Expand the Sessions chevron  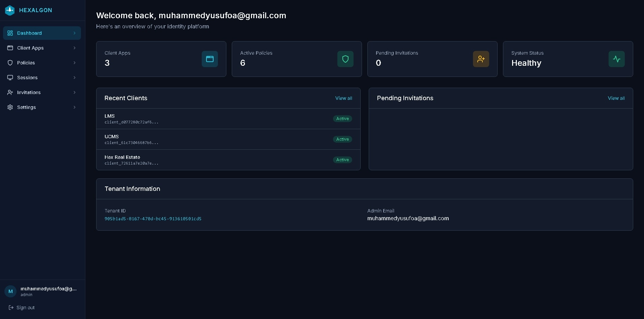tap(74, 78)
